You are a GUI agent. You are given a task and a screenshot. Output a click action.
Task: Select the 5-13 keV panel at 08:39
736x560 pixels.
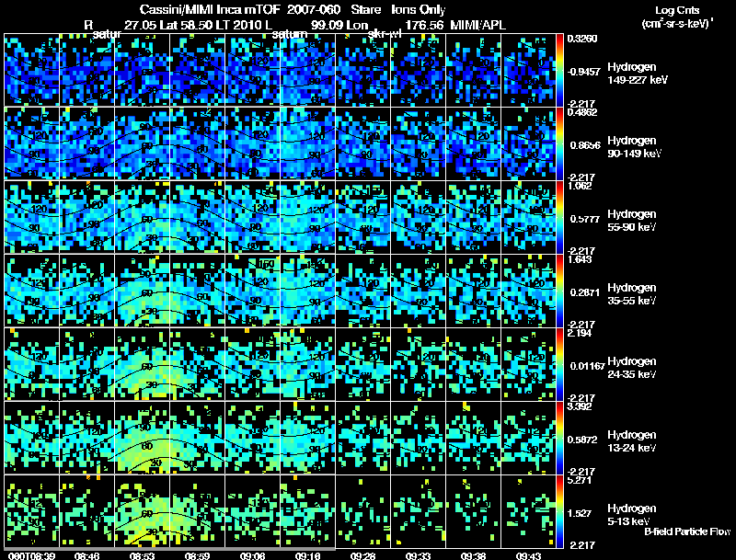32,511
